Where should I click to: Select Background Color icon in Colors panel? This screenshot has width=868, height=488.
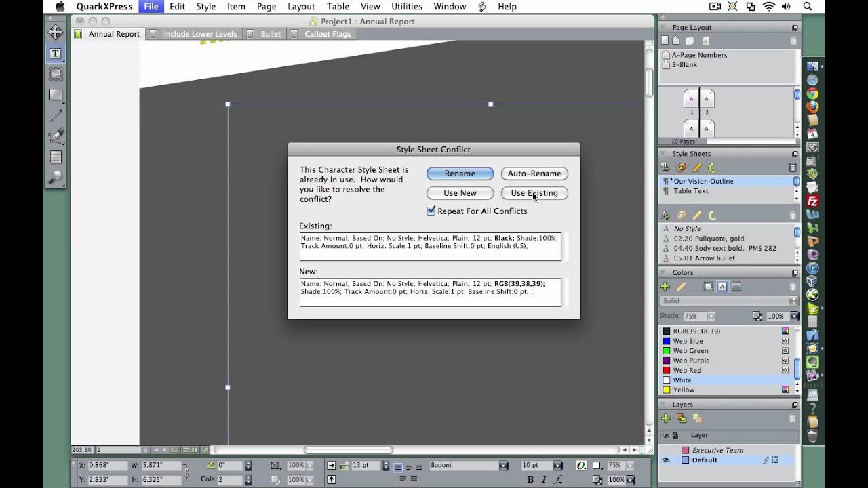click(x=736, y=287)
